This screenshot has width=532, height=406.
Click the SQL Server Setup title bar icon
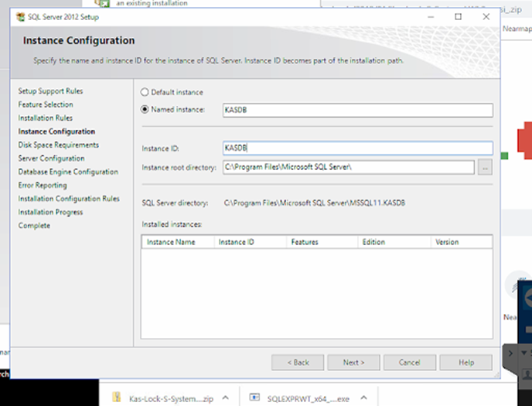tap(20, 17)
